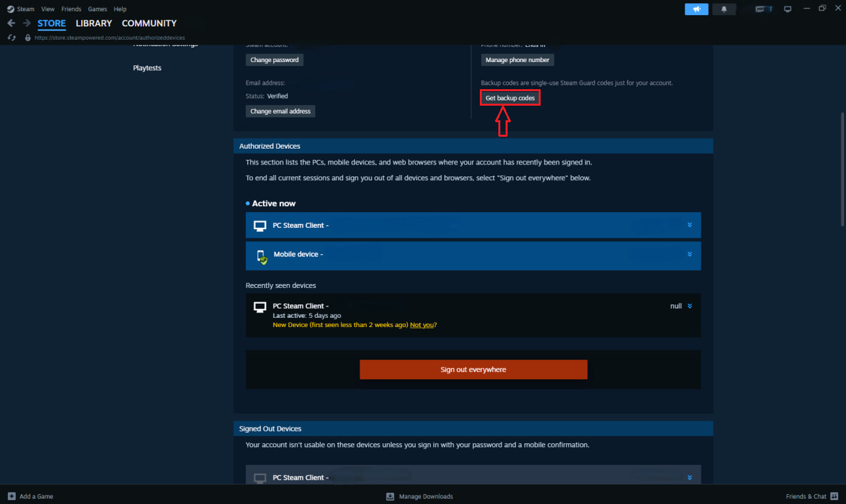Click the Manage phone number button

(518, 60)
